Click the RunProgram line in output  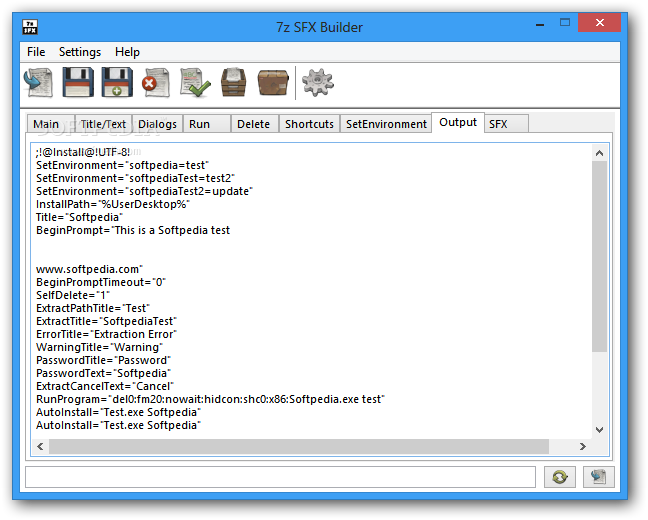coord(210,399)
